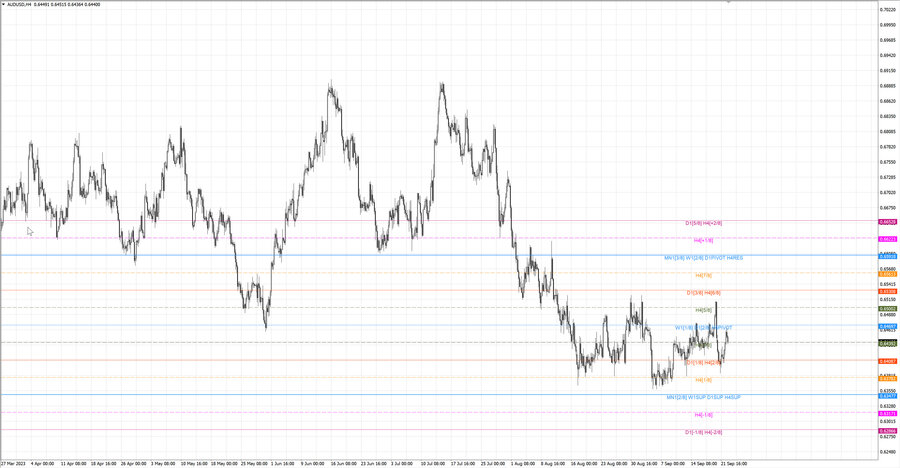Viewport: 900px width, 468px height.
Task: Select the green 'H4[5/8]' level label
Action: click(704, 310)
